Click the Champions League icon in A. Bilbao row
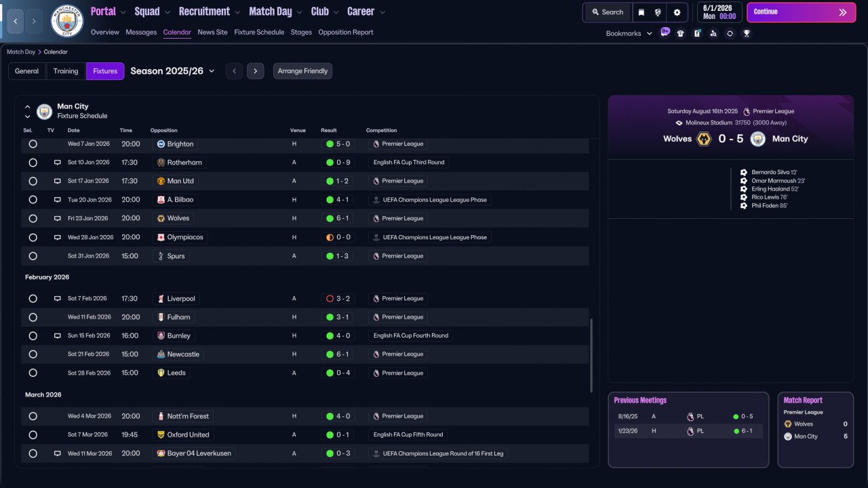Viewport: 868px width, 488px height. [376, 200]
